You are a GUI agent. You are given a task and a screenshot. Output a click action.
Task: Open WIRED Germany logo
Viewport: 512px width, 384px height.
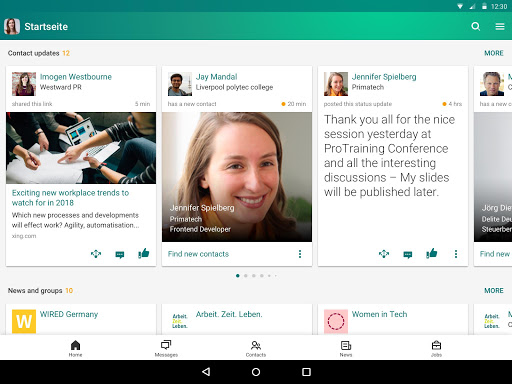tap(24, 321)
